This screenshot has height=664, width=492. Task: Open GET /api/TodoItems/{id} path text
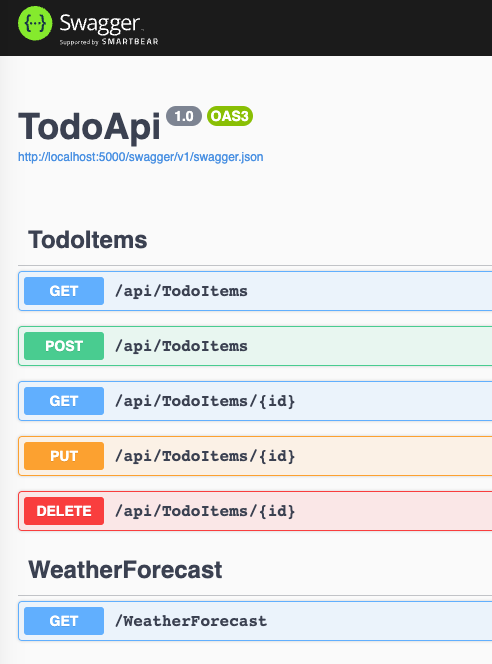(x=205, y=401)
